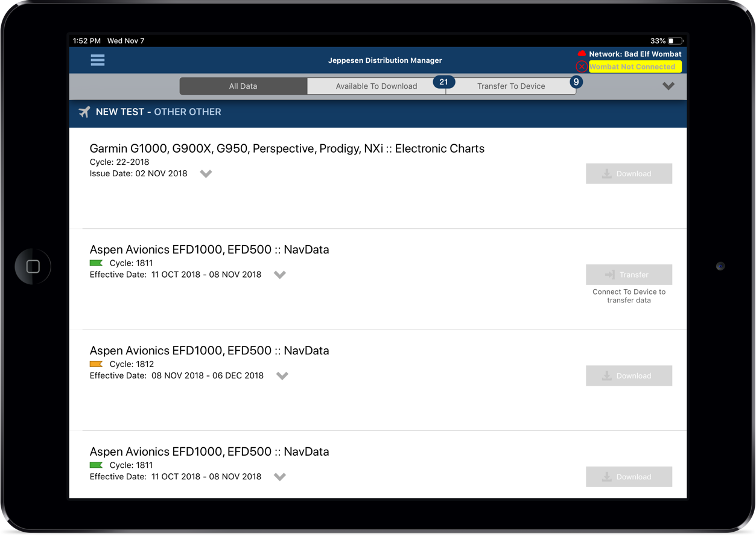Transfer Aspen Cycle 1811 NavData
This screenshot has height=536, width=756.
click(x=629, y=275)
